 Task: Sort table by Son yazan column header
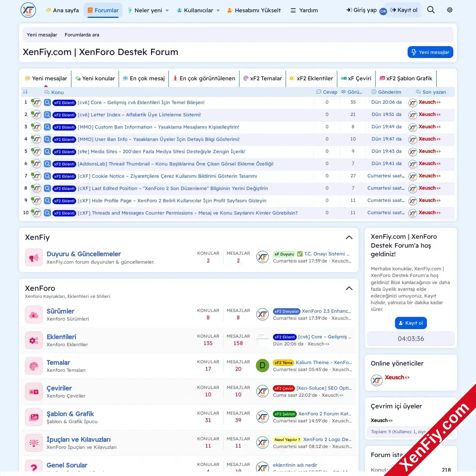(x=431, y=92)
